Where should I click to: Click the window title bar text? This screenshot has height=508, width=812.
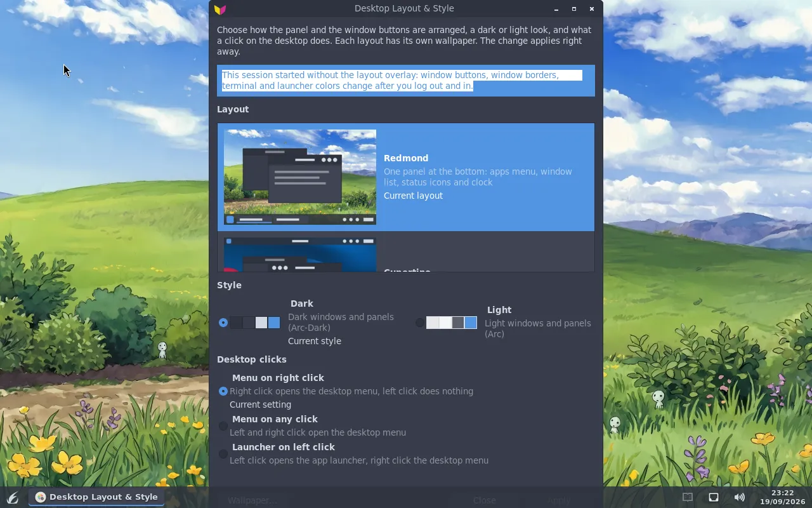tap(404, 9)
